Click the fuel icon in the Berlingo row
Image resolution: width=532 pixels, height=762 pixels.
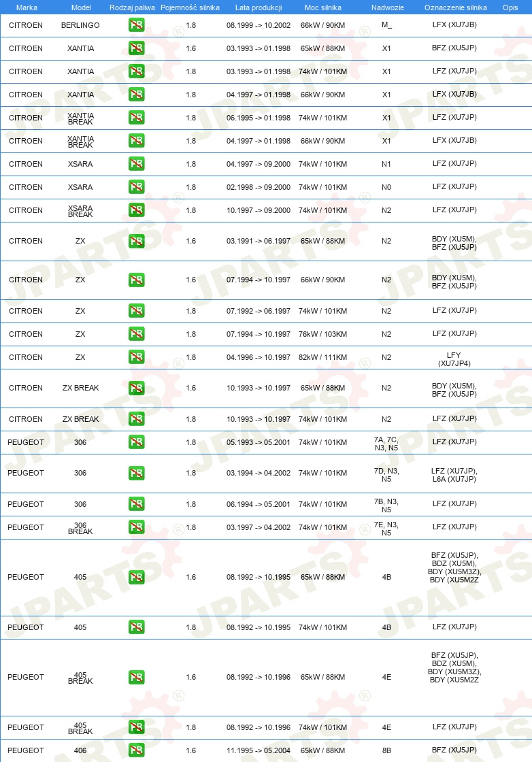coord(137,24)
